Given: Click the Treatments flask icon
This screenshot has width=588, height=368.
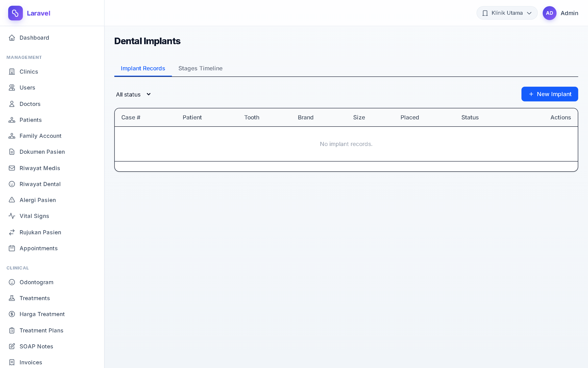Looking at the screenshot, I should pos(12,298).
